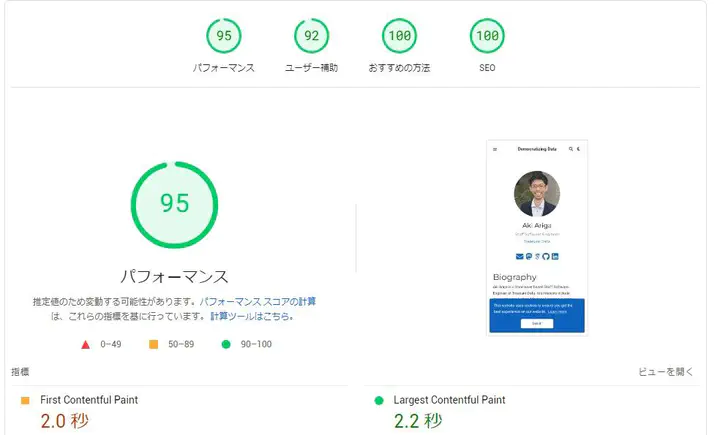Open the 計算ツールはこちら link
This screenshot has width=720, height=435.
(x=252, y=316)
